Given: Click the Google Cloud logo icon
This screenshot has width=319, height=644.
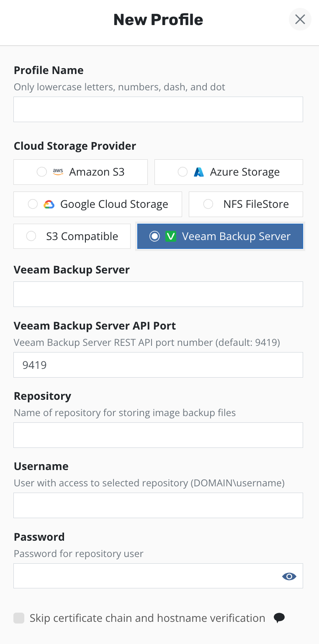Looking at the screenshot, I should (49, 204).
